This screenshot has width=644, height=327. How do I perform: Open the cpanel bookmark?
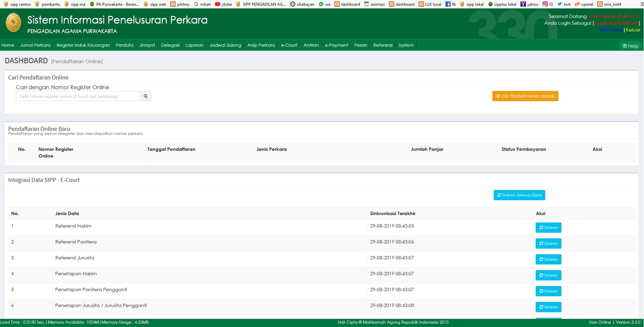(x=584, y=4)
